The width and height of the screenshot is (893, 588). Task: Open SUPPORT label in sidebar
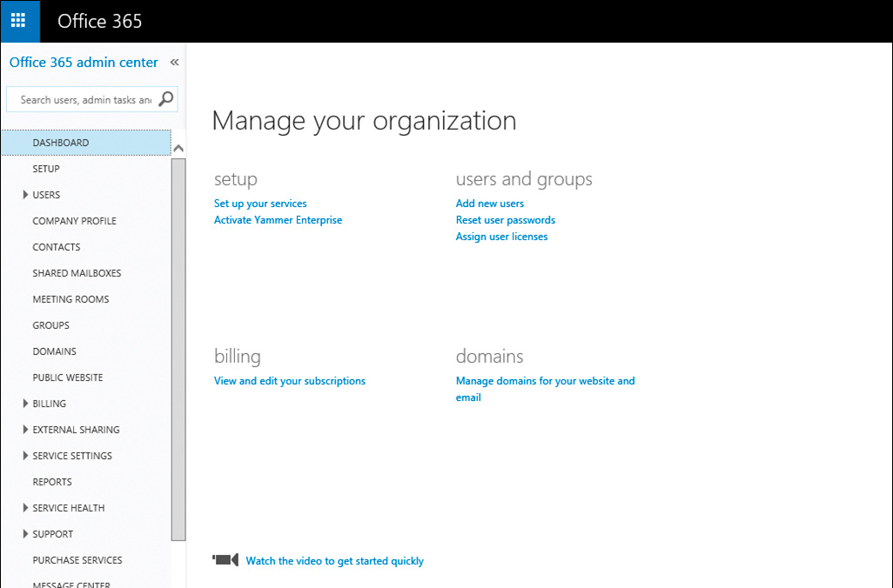click(52, 534)
